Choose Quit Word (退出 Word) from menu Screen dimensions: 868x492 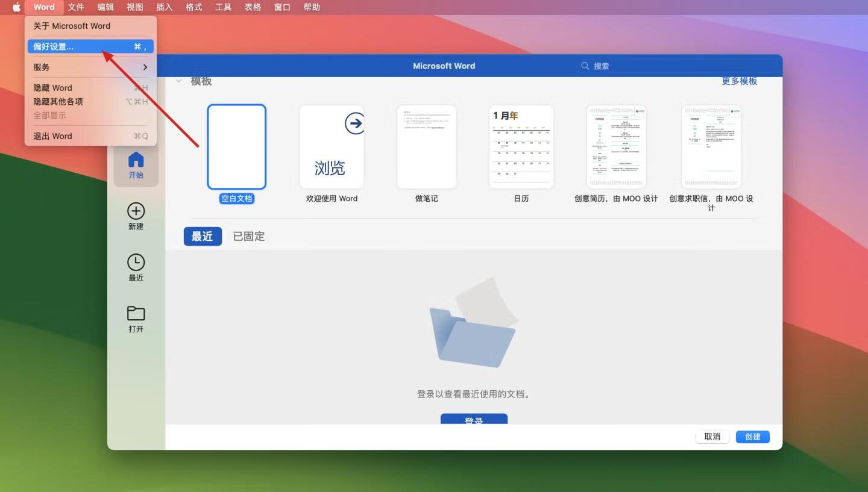90,136
